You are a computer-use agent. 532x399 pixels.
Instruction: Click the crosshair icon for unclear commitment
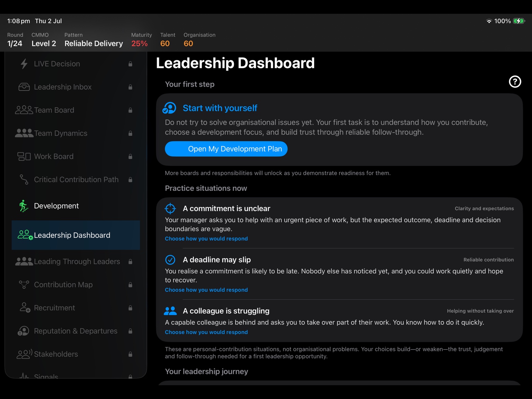170,209
